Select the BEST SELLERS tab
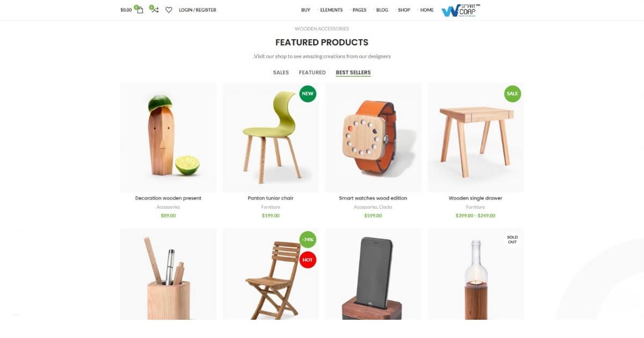This screenshot has height=338, width=644. click(353, 72)
